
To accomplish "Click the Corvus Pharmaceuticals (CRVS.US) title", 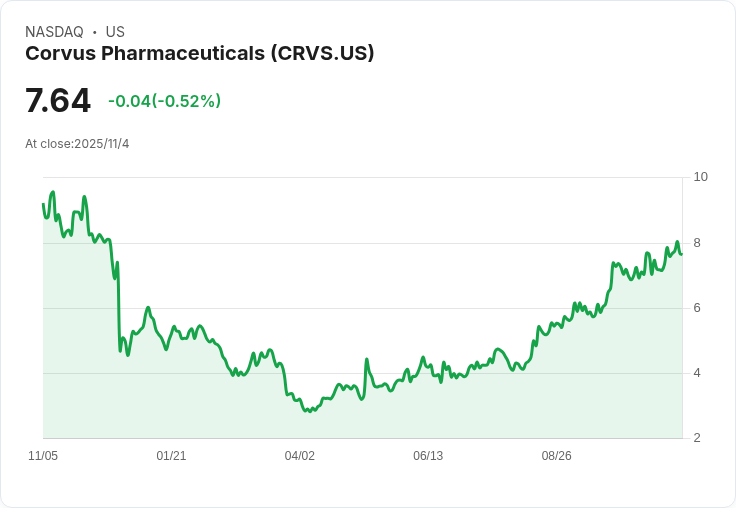I will (x=199, y=54).
